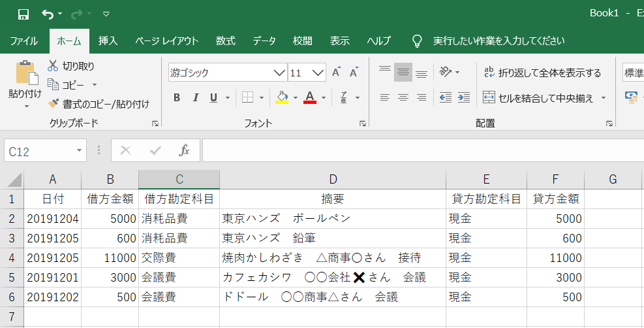This screenshot has height=328, width=644.
Task: Apply the yellow fill color bucket
Action: pos(282,97)
